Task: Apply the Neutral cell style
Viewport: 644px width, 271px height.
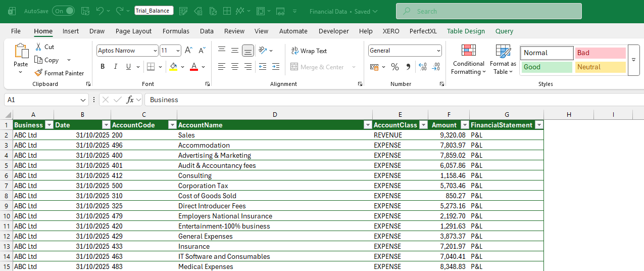Action: (x=600, y=67)
